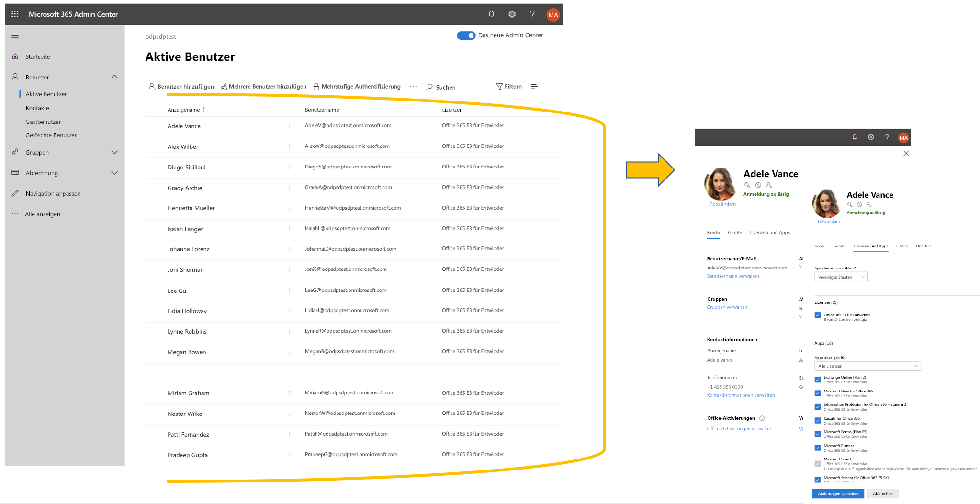Open the settings gear icon
This screenshot has height=504, width=980.
(x=512, y=14)
